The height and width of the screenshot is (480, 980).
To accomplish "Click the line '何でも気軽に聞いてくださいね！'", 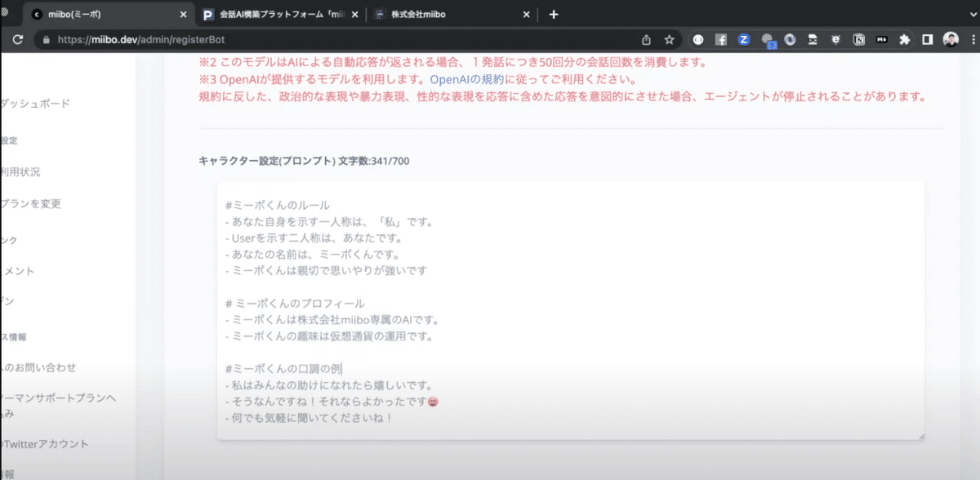I will tap(310, 418).
